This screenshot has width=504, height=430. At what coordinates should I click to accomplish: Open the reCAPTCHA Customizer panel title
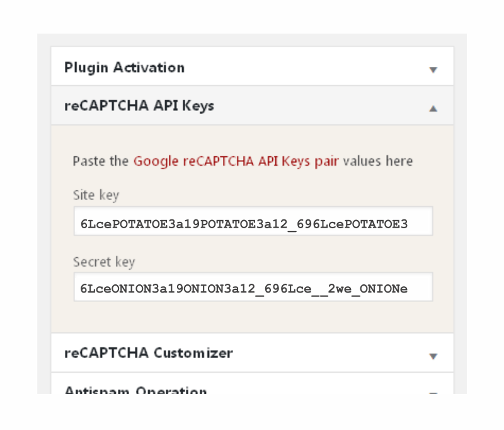149,352
